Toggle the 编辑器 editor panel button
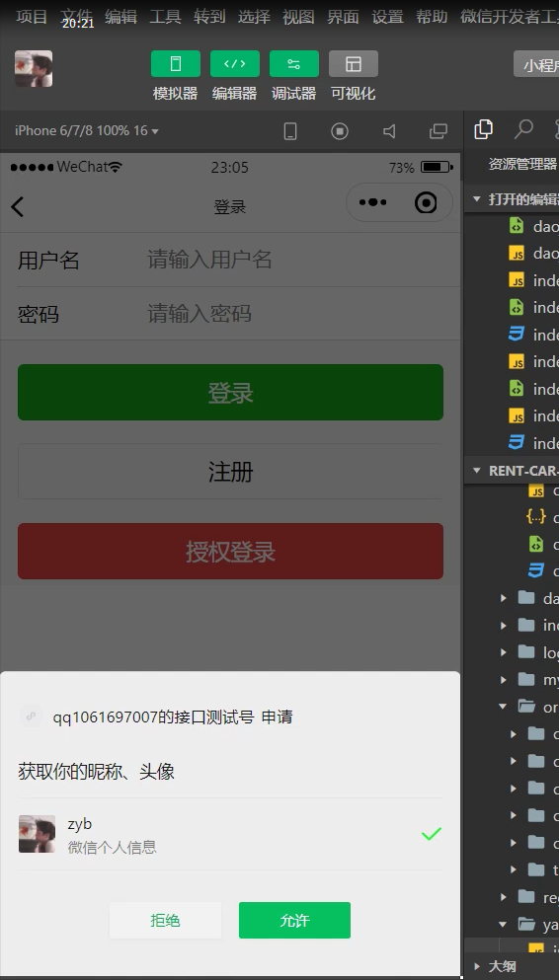This screenshot has height=980, width=559. [234, 64]
